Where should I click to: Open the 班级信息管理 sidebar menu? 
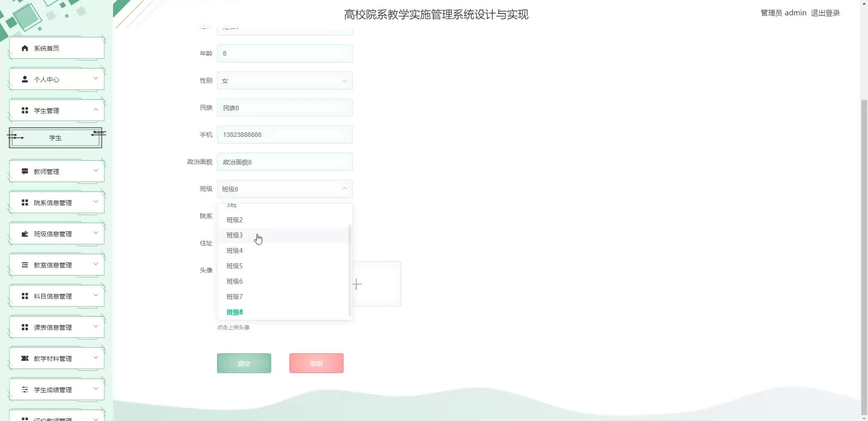pyautogui.click(x=57, y=234)
